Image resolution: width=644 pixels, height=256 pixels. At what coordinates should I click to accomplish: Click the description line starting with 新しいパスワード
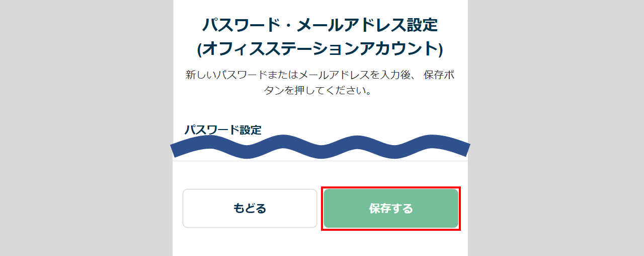(320, 75)
